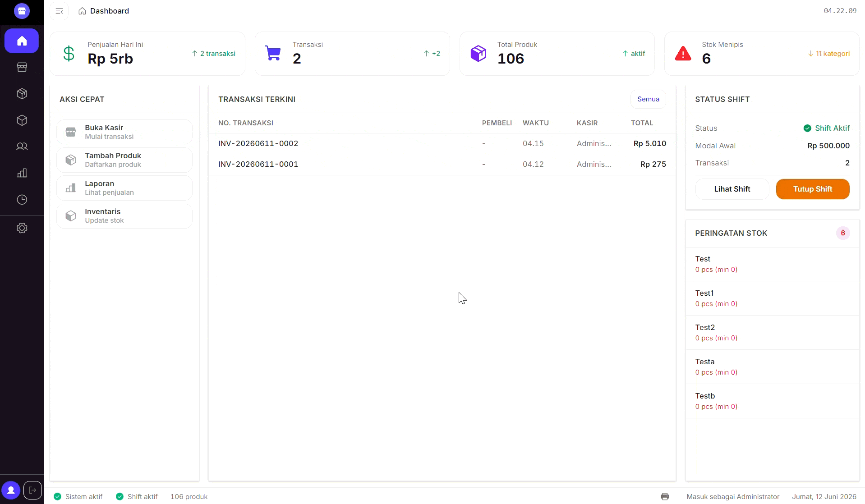The width and height of the screenshot is (865, 504).
Task: Click the Rp 5.010 total value
Action: 649,143
